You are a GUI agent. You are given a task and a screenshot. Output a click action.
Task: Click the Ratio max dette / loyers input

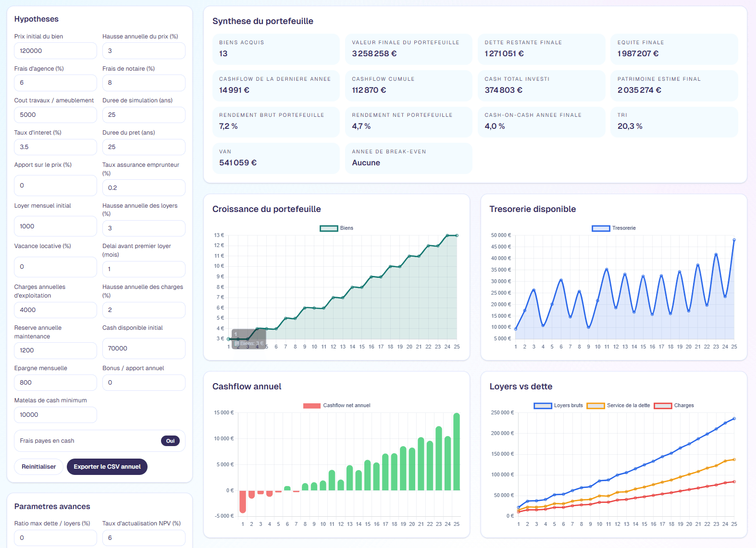(55, 538)
